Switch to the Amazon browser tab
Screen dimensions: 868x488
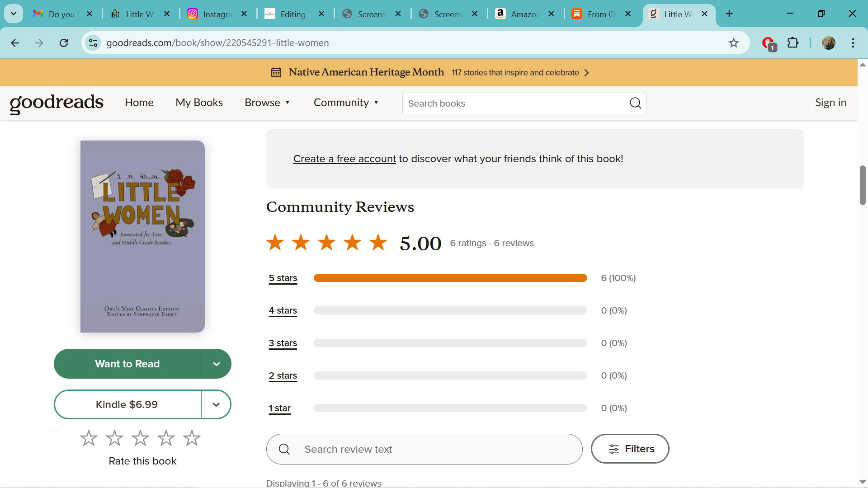(524, 14)
